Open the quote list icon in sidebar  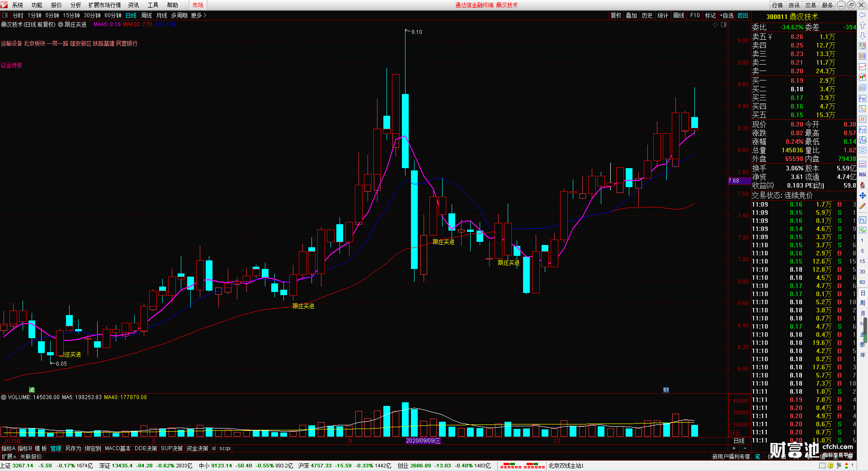pos(862,46)
